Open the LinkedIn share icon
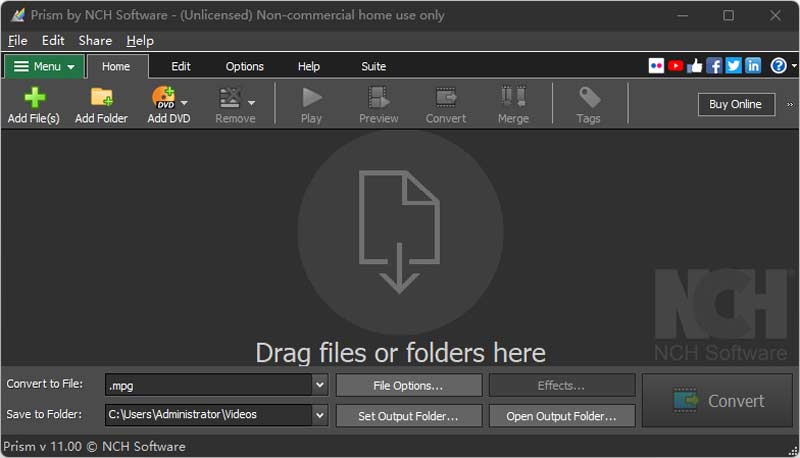800x458 pixels. tap(753, 66)
